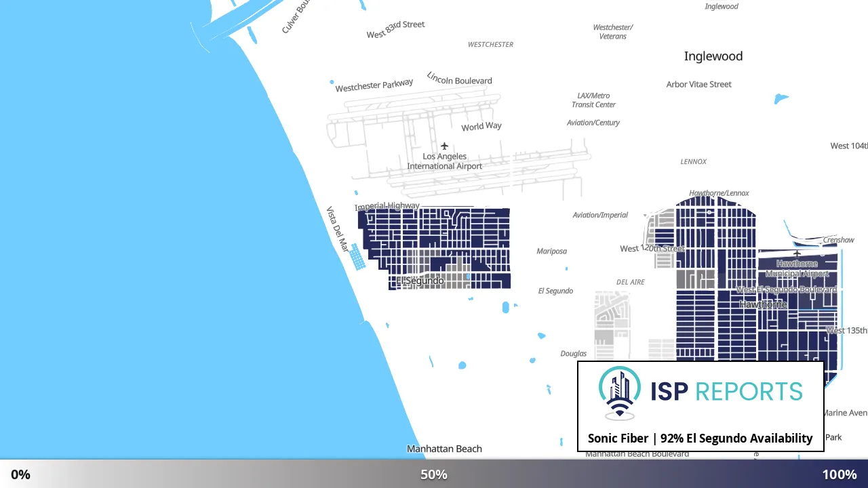The width and height of the screenshot is (868, 488).
Task: Click the West 120th Street label
Action: pos(652,249)
